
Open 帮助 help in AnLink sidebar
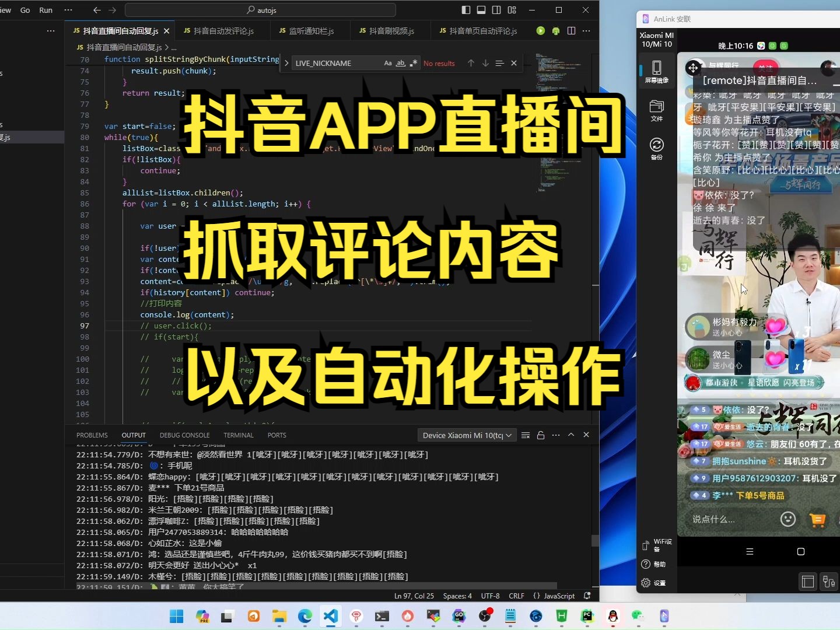[x=654, y=564]
